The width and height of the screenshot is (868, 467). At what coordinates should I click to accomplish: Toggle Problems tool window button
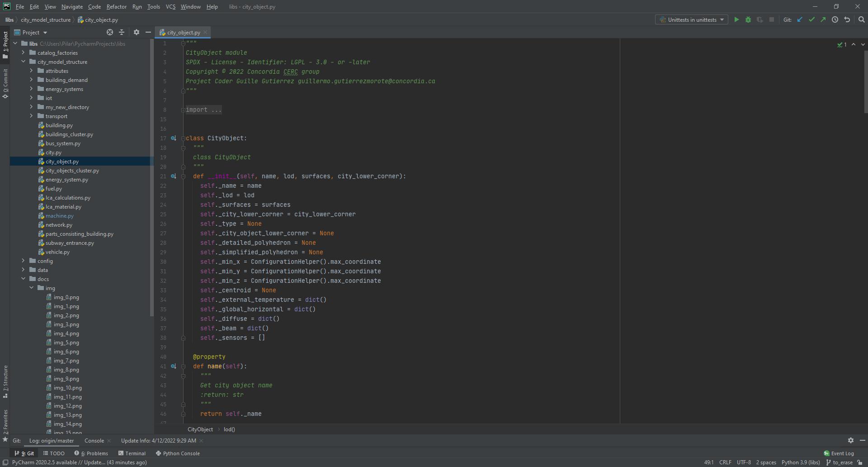point(91,453)
